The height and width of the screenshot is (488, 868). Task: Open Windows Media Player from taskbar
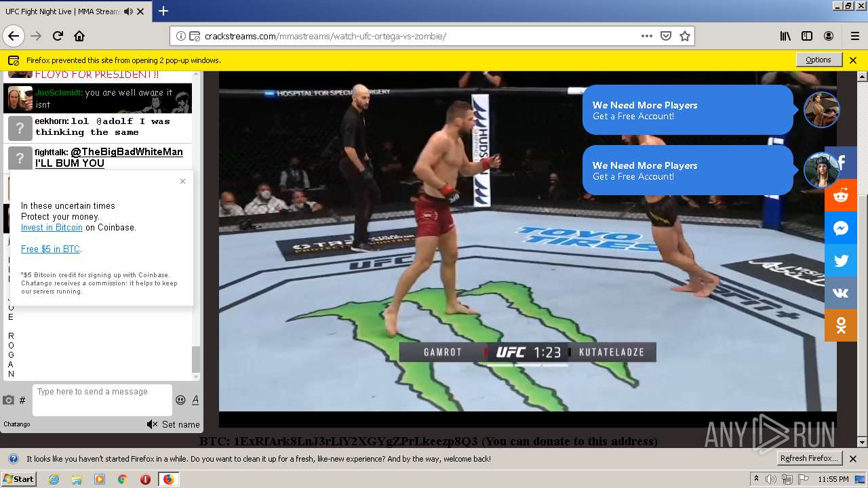[x=100, y=479]
